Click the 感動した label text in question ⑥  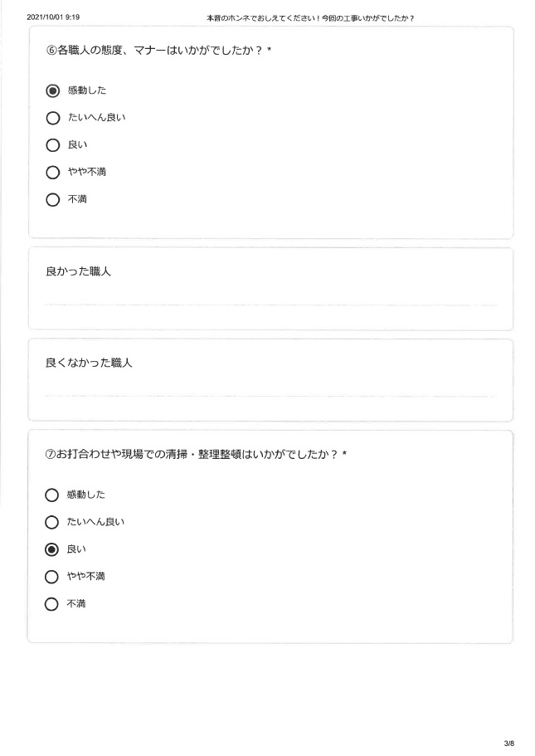87,90
